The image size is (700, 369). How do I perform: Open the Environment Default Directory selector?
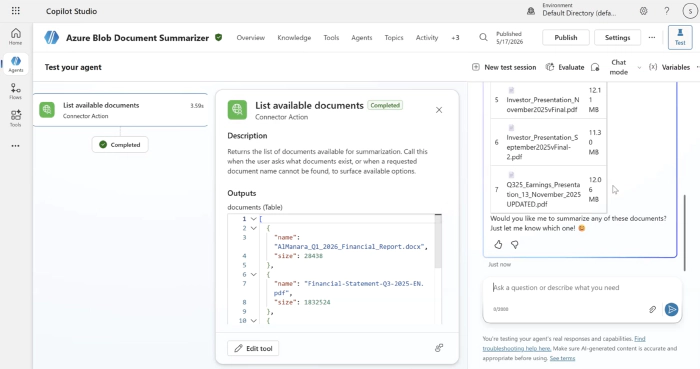point(579,10)
